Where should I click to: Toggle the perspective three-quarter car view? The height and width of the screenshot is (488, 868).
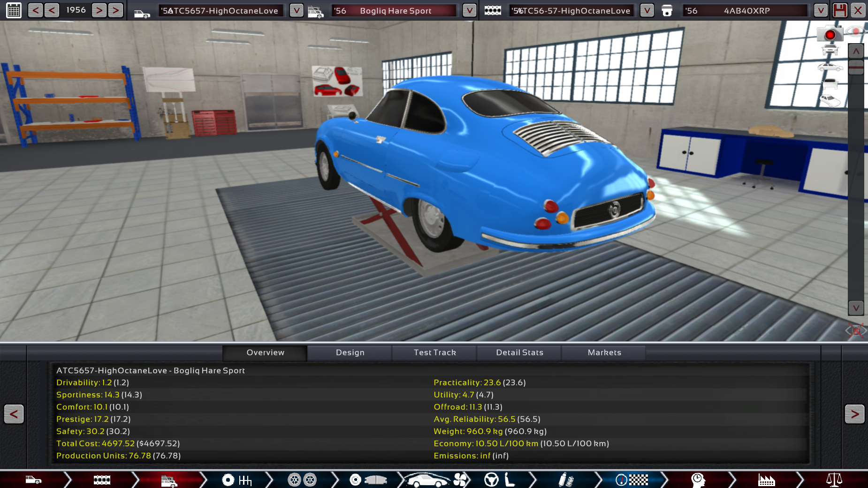830,101
